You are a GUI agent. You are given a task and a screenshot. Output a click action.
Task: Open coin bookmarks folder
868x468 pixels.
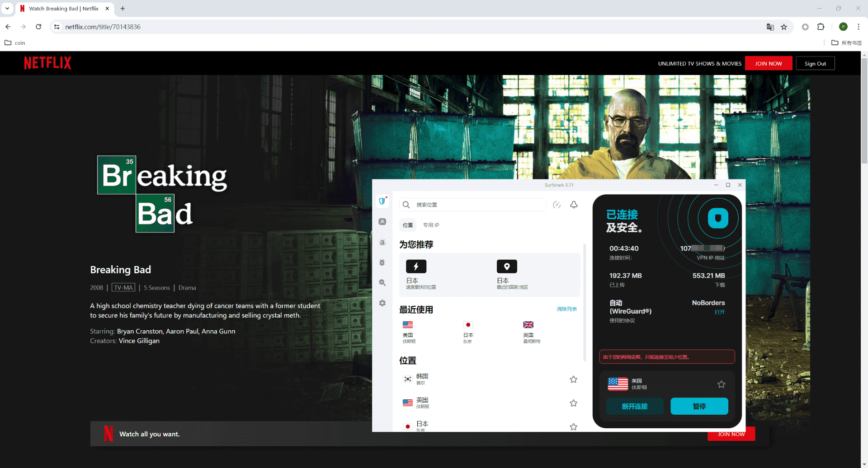pyautogui.click(x=15, y=43)
